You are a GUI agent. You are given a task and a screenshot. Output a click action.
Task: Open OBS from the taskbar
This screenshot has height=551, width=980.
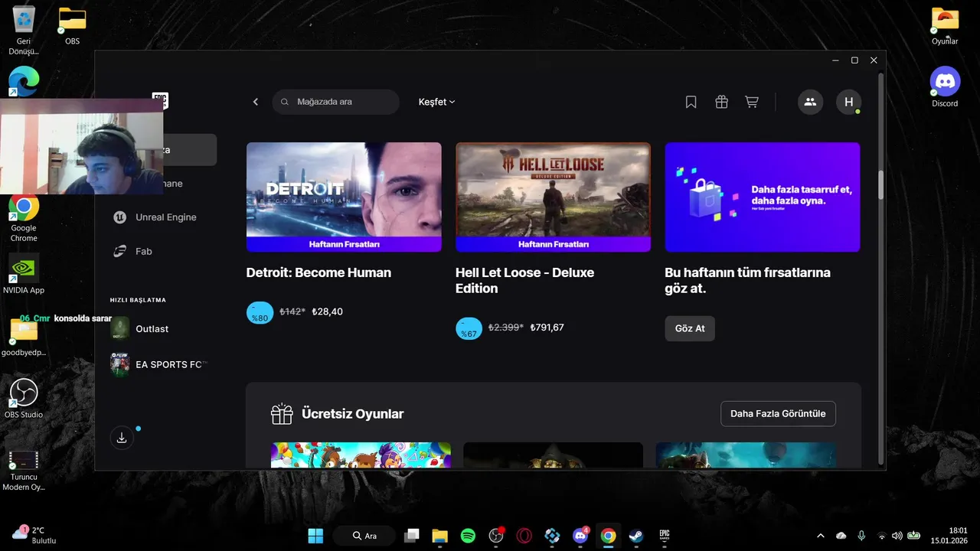click(496, 536)
